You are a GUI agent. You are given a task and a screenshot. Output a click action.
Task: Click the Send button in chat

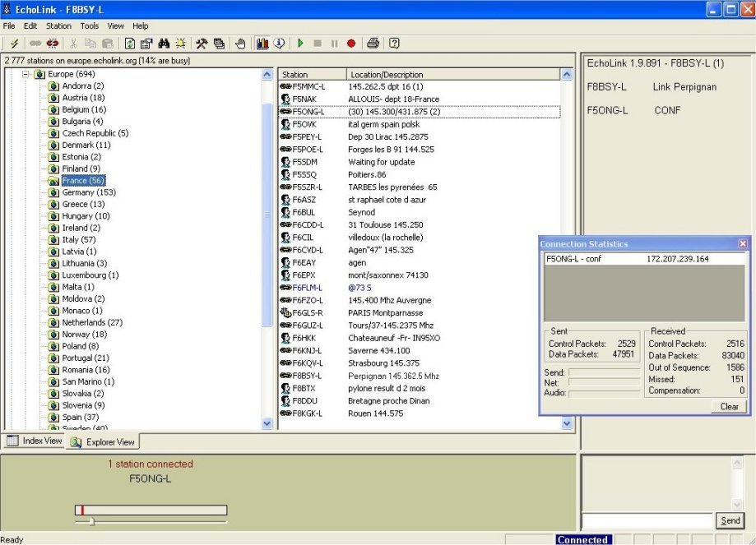point(730,520)
